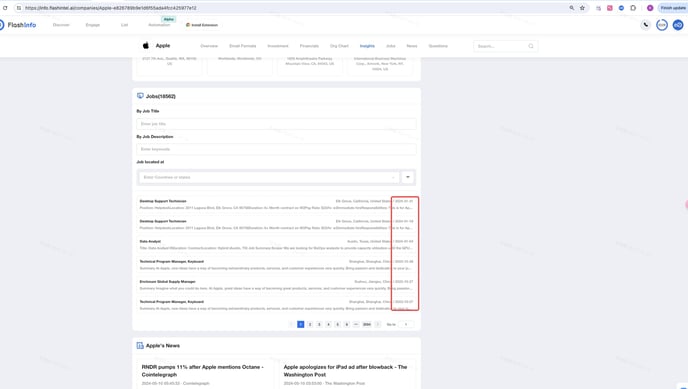
Task: Open the Engage menu
Action: pyautogui.click(x=93, y=25)
